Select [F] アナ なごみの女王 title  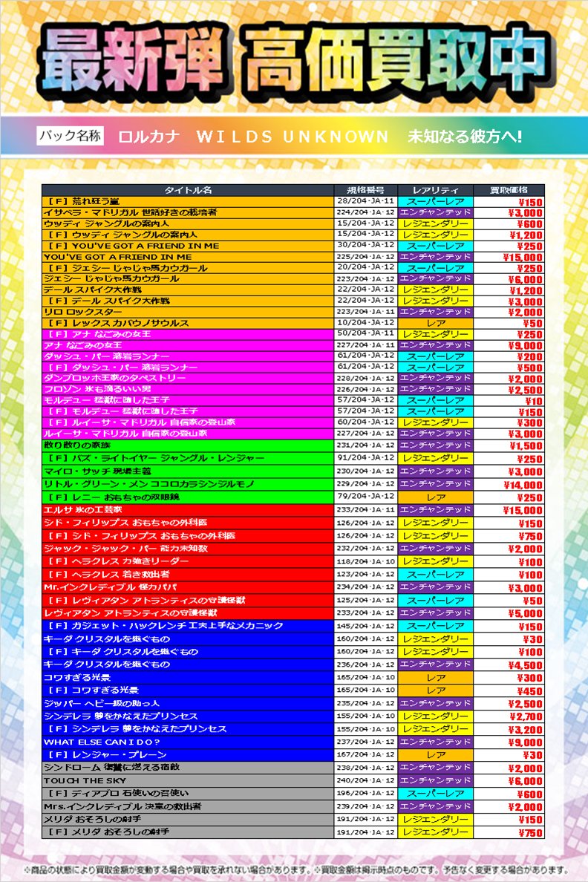[188, 334]
